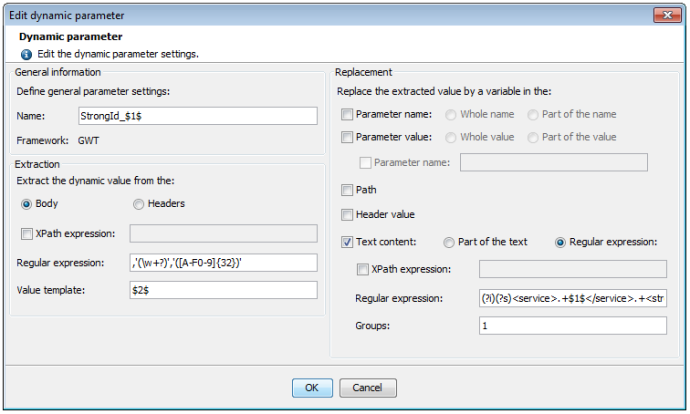Uncheck the Text content checkbox

pos(347,241)
